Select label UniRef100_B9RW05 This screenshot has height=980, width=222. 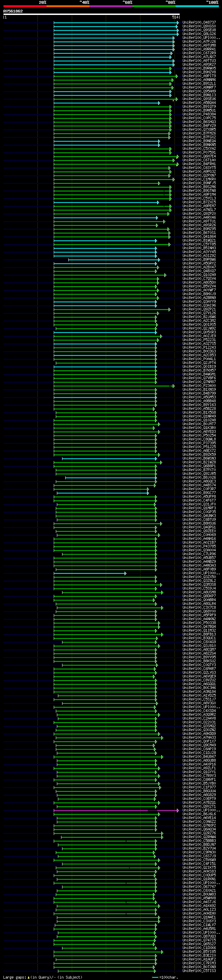(x=199, y=68)
